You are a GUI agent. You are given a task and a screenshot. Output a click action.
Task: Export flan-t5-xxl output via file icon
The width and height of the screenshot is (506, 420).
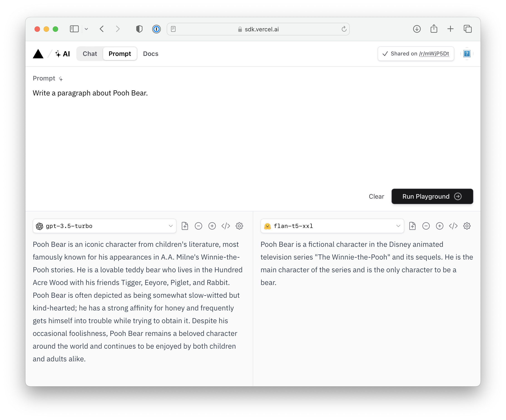[x=412, y=226]
